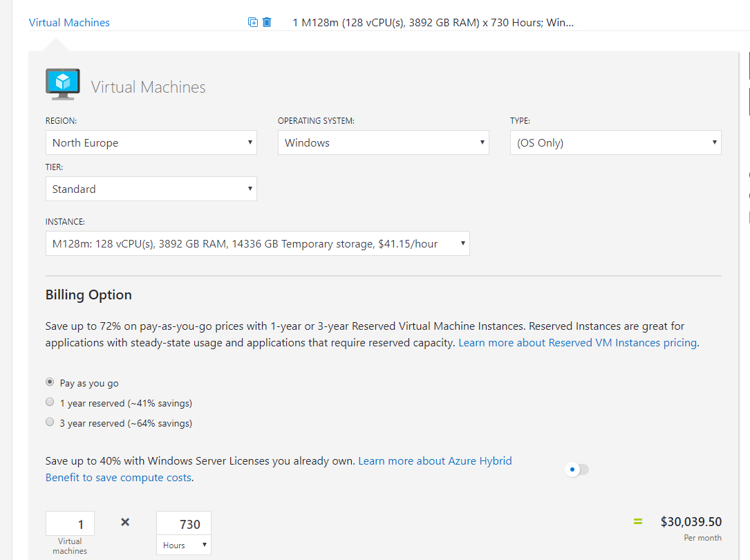The image size is (750, 560).
Task: Click the number of virtual machines field
Action: coord(71,524)
